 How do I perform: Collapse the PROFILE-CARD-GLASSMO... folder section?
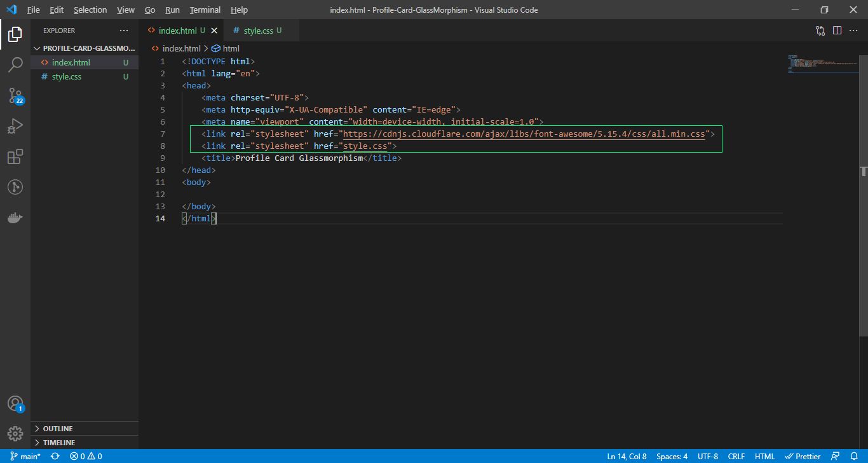[85, 48]
